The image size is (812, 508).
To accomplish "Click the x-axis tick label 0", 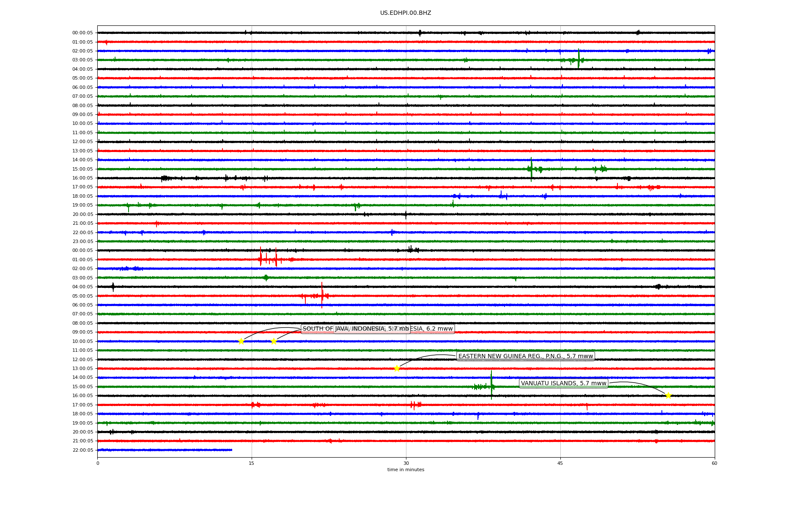I will pos(98,463).
